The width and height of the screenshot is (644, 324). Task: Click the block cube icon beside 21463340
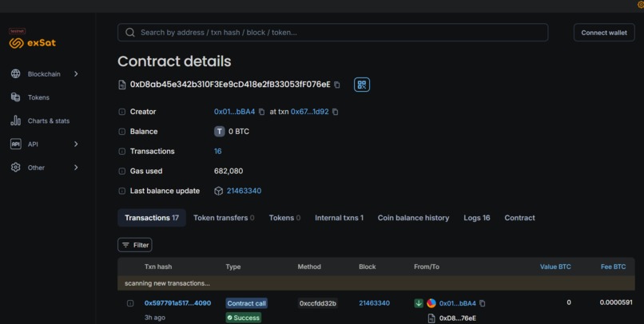pos(218,191)
